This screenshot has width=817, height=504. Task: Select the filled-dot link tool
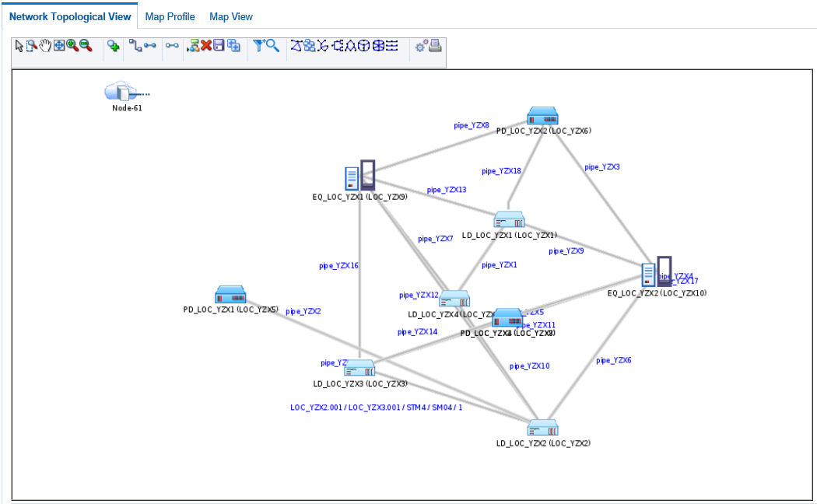tap(150, 46)
